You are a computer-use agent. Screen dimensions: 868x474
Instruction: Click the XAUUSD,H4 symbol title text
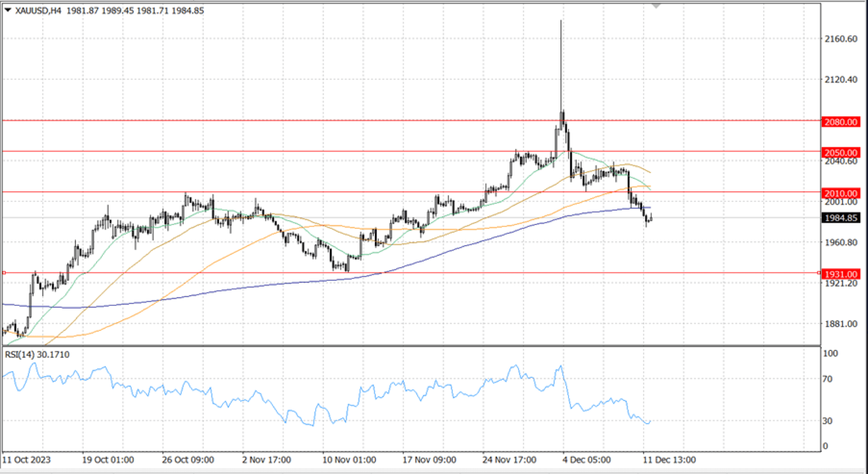(38, 10)
